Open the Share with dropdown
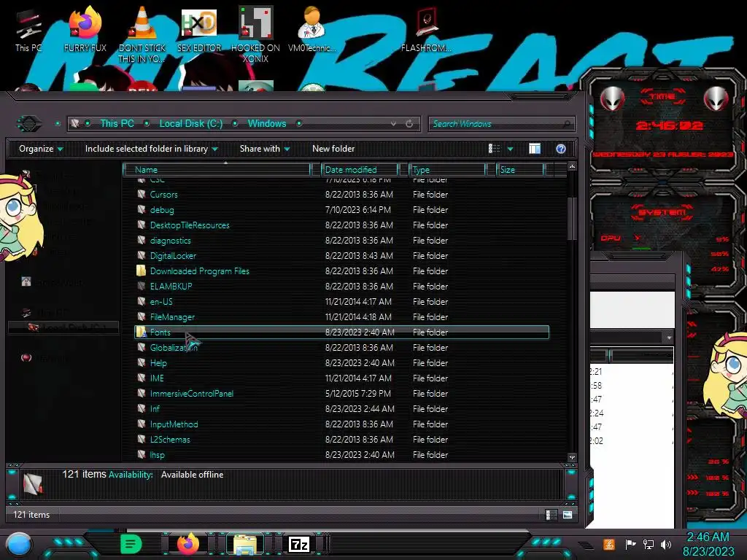Image resolution: width=747 pixels, height=560 pixels. pyautogui.click(x=265, y=149)
